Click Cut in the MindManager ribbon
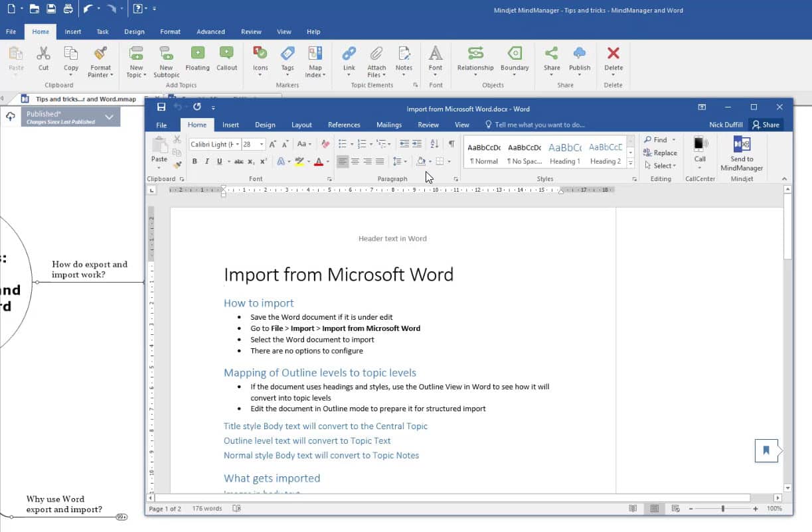The image size is (812, 532). [43, 59]
